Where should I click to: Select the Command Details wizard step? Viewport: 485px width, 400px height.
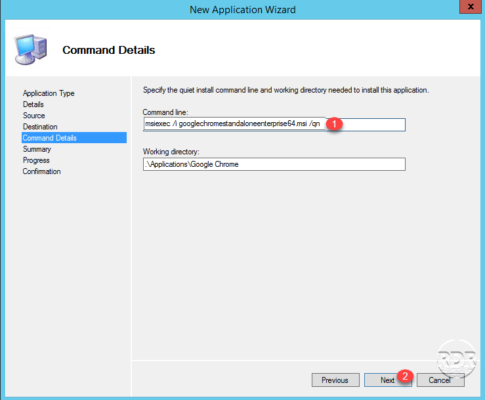click(74, 138)
